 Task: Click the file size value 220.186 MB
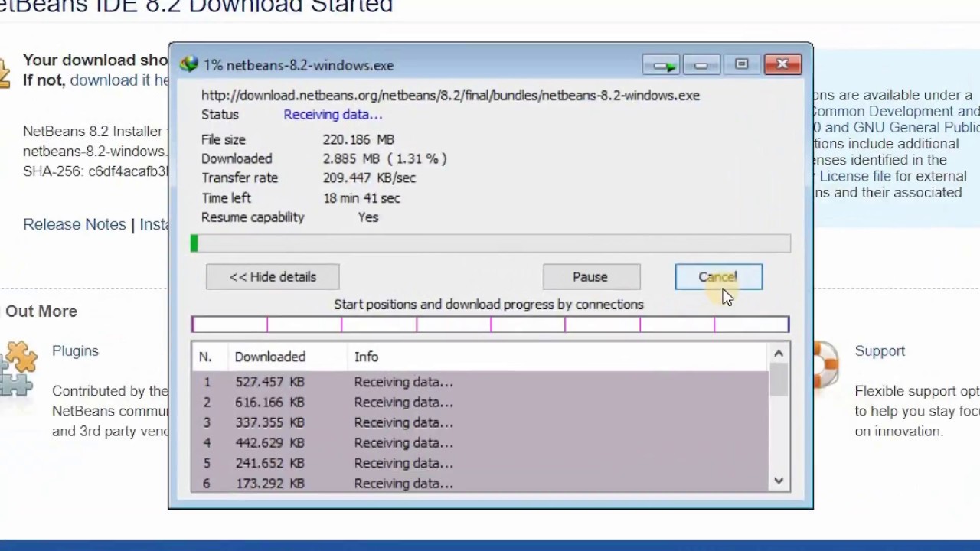358,140
